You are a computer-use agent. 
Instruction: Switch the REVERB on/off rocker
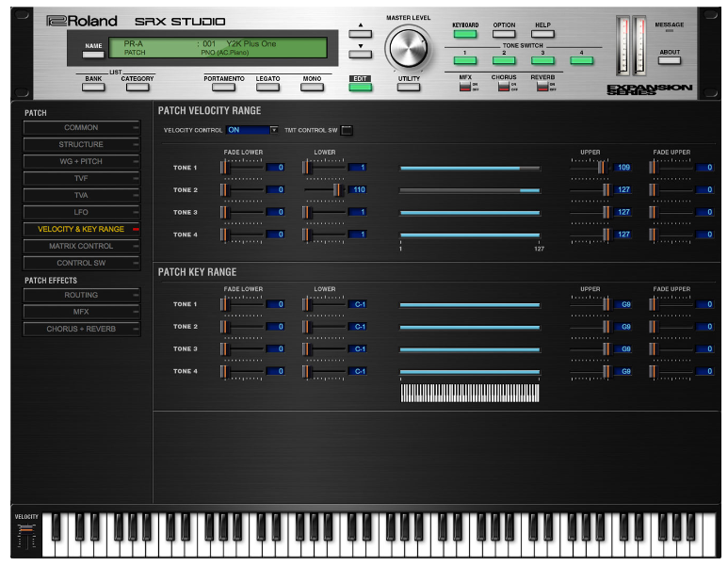[542, 87]
